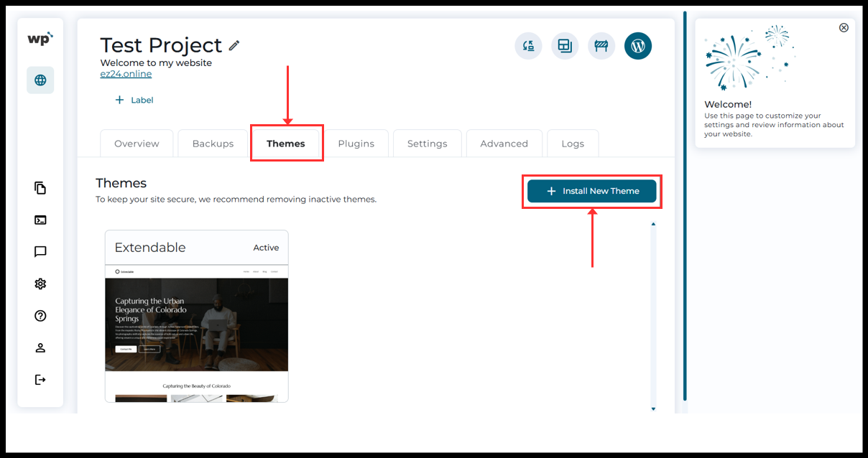Click the themes list scroll down arrow

(652, 408)
